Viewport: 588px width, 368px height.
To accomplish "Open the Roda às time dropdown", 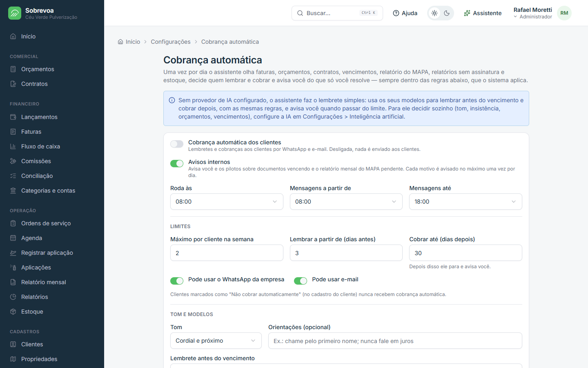I will pos(227,202).
